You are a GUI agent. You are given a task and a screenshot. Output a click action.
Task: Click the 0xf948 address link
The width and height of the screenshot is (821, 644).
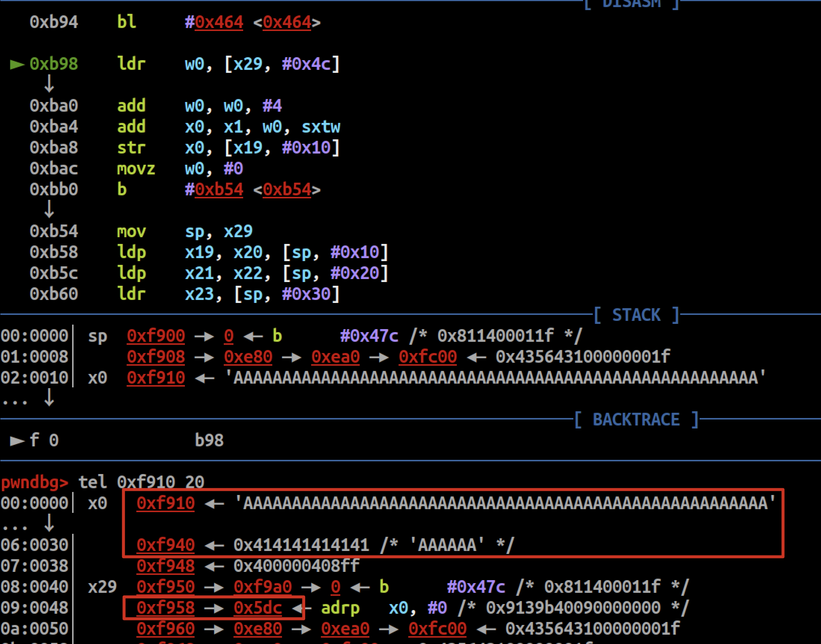pyautogui.click(x=165, y=566)
